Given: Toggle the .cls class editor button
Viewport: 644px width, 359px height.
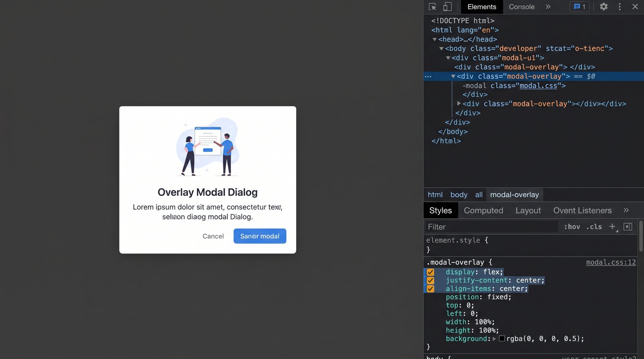Looking at the screenshot, I should tap(594, 227).
